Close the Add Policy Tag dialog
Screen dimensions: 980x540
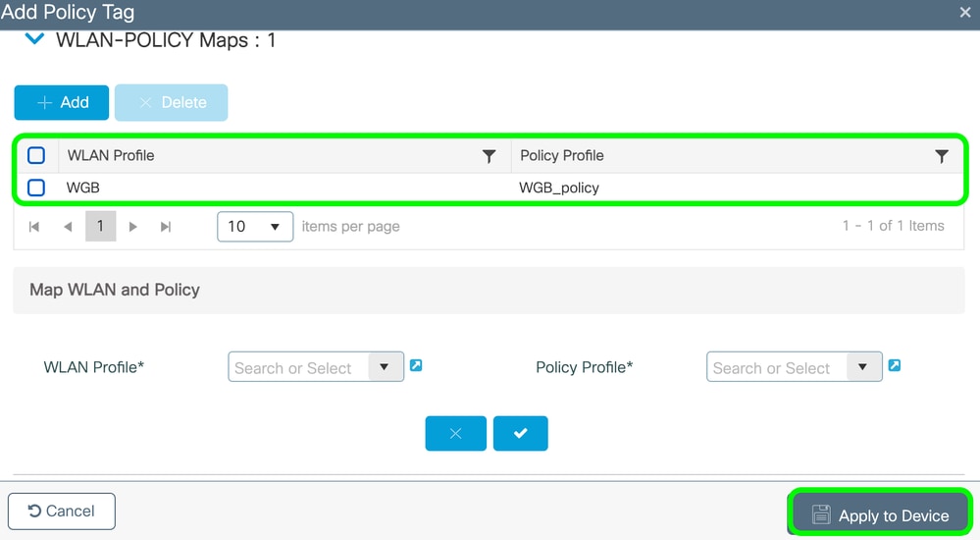(x=965, y=13)
